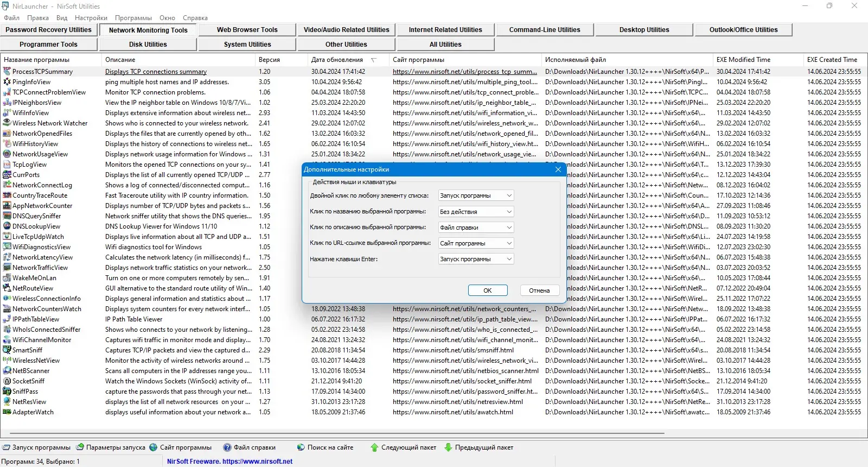The image size is (868, 467).
Task: Click the WirelessConnectionInfo icon
Action: tap(7, 298)
